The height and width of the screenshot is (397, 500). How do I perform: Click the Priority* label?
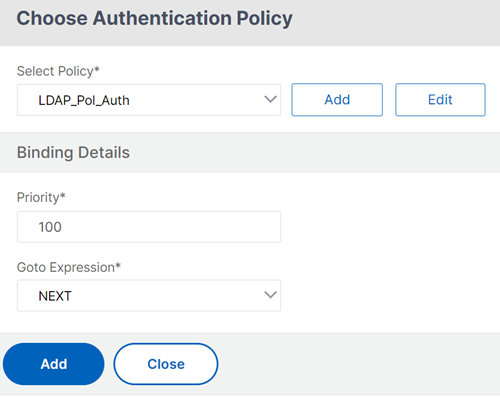click(41, 197)
